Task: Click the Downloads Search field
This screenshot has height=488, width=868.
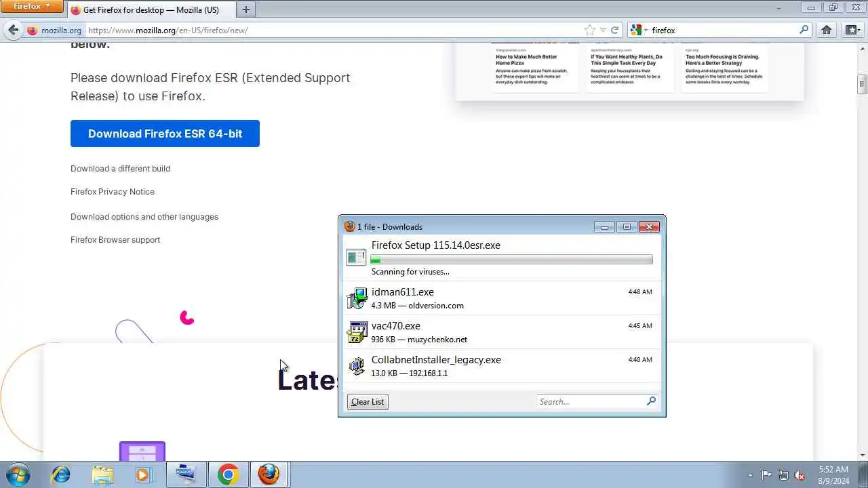Action: [x=591, y=402]
